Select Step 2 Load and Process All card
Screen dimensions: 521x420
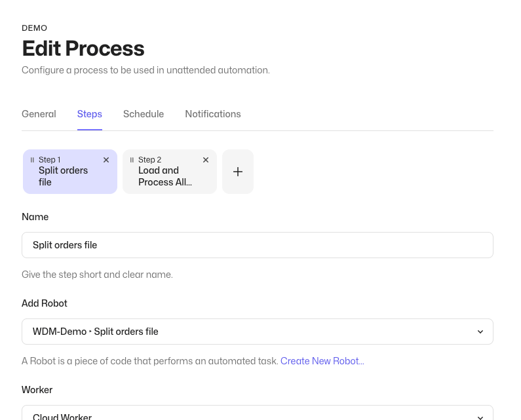[x=170, y=172]
